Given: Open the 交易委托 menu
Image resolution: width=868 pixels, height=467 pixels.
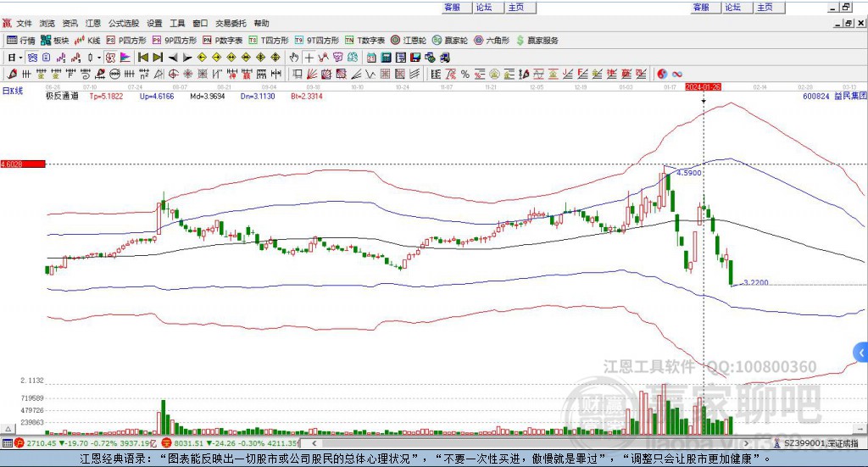Looking at the screenshot, I should click(231, 23).
